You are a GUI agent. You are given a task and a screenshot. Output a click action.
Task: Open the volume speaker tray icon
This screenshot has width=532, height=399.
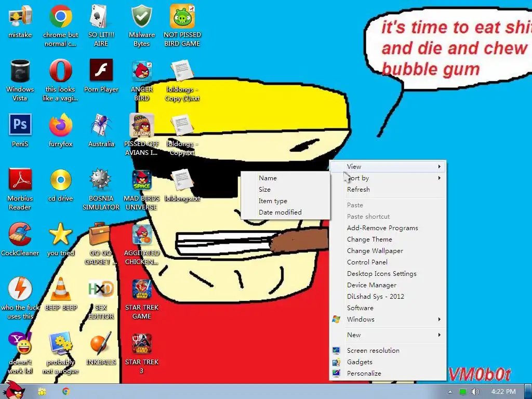click(x=475, y=392)
